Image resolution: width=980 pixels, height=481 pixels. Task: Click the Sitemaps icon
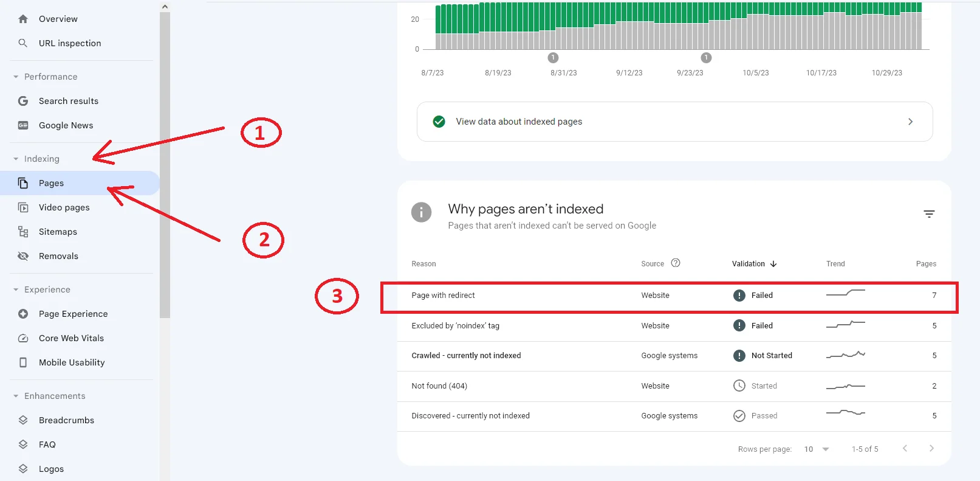(23, 232)
